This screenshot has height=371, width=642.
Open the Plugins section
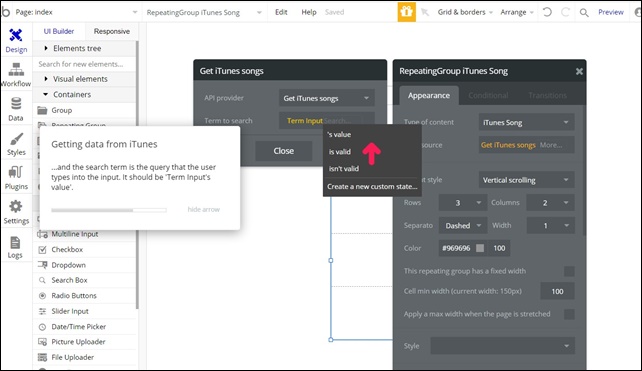click(16, 178)
